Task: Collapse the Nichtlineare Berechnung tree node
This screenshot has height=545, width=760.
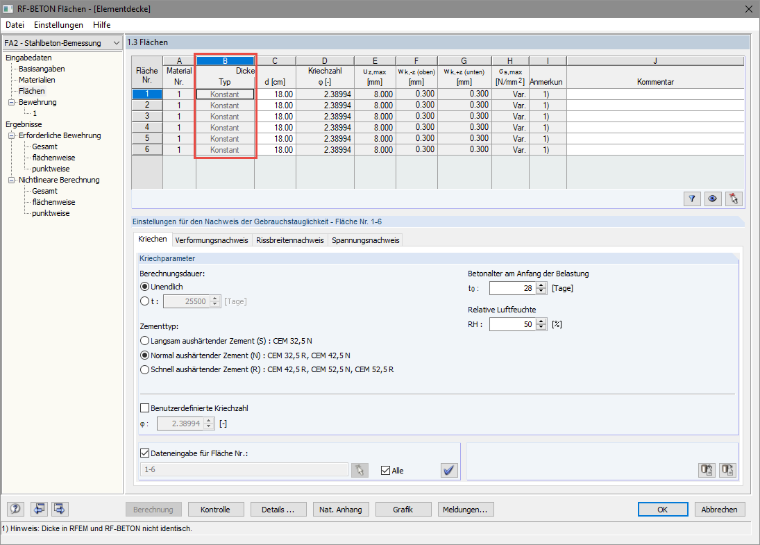Action: click(x=11, y=180)
